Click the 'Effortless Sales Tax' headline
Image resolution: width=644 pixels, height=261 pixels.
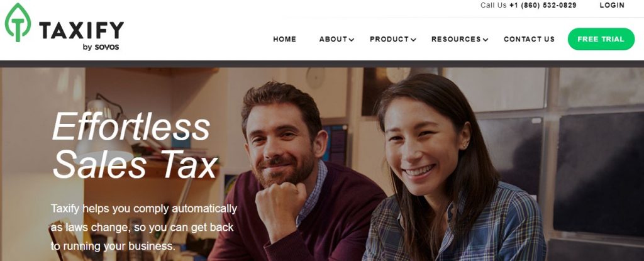[135, 145]
